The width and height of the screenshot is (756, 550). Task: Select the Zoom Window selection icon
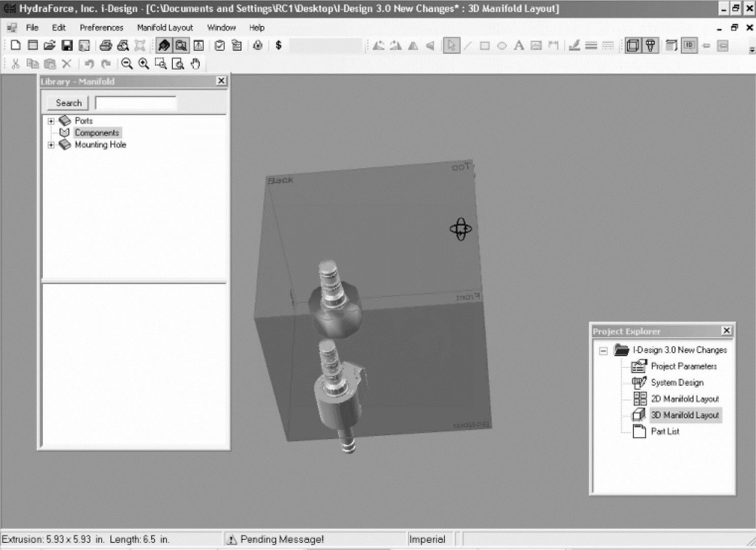161,64
